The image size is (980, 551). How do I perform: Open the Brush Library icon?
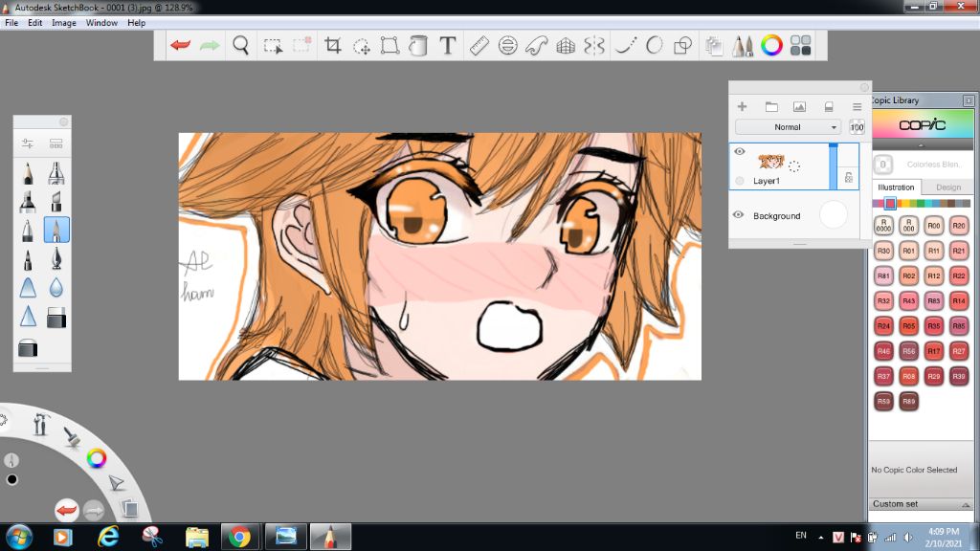(x=56, y=143)
